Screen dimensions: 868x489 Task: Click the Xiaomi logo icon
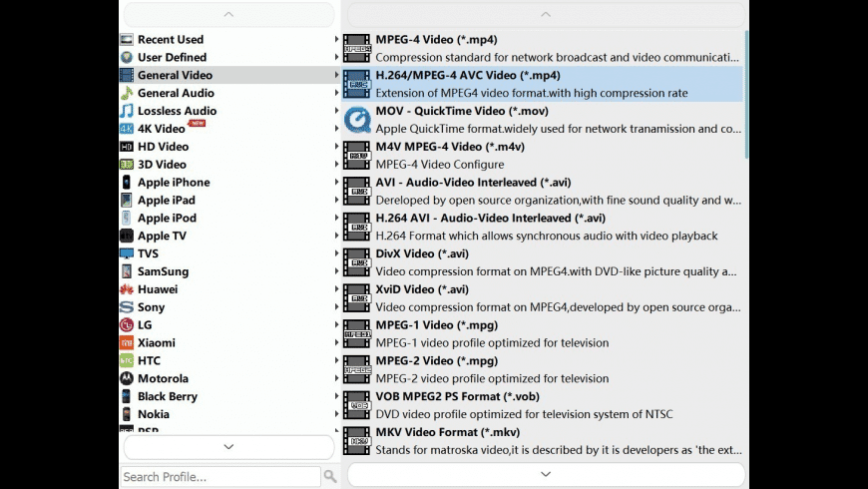tap(127, 342)
